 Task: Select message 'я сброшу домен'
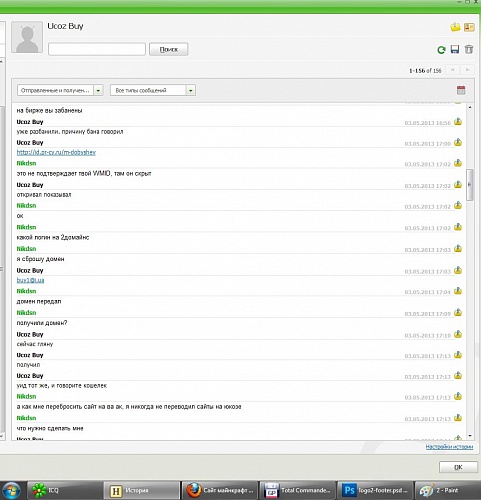(40, 259)
